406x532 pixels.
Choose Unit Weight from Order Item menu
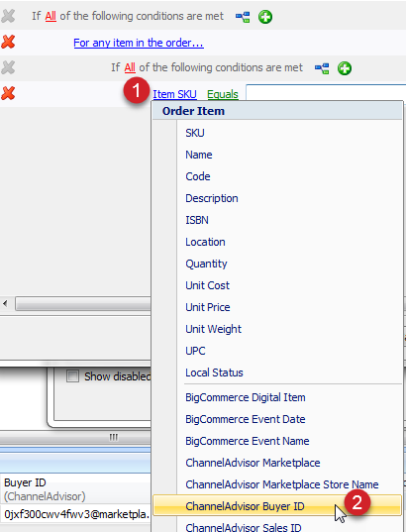[213, 329]
